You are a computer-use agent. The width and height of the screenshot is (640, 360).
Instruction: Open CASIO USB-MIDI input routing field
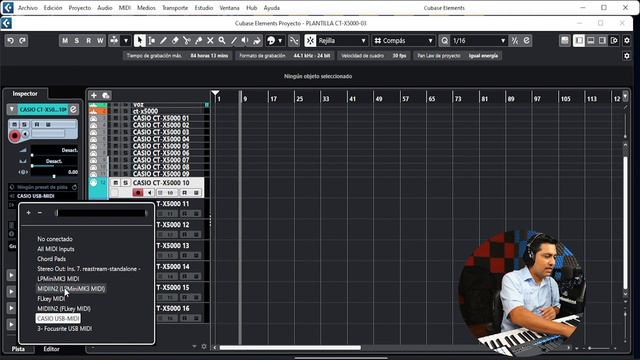coord(44,196)
